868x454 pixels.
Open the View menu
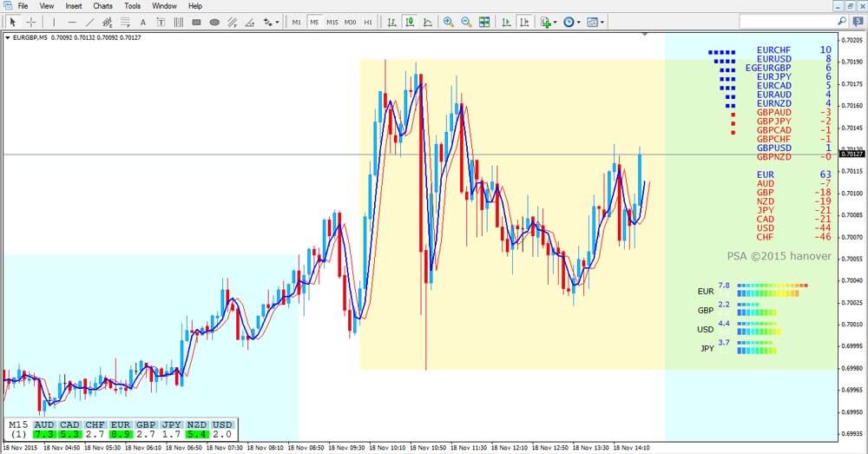click(x=47, y=5)
